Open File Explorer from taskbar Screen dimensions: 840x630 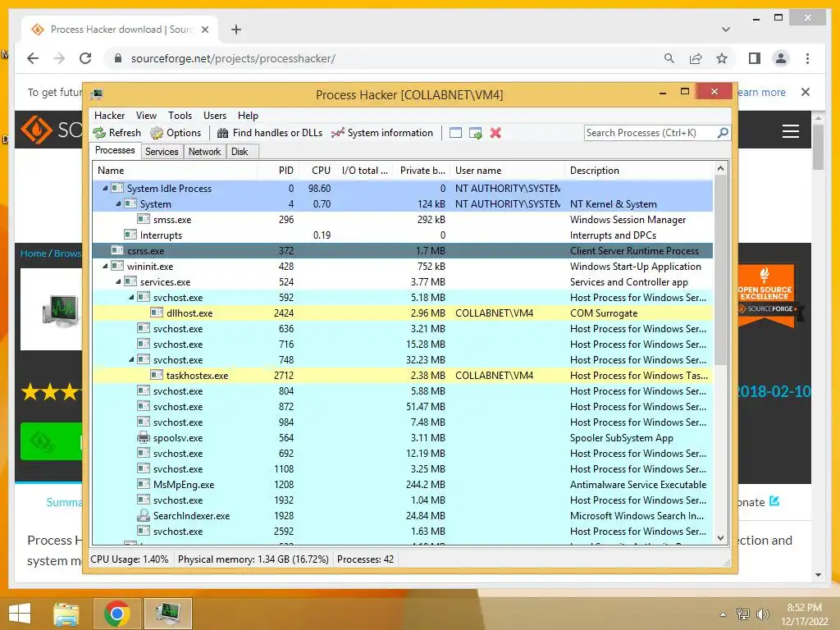(66, 614)
